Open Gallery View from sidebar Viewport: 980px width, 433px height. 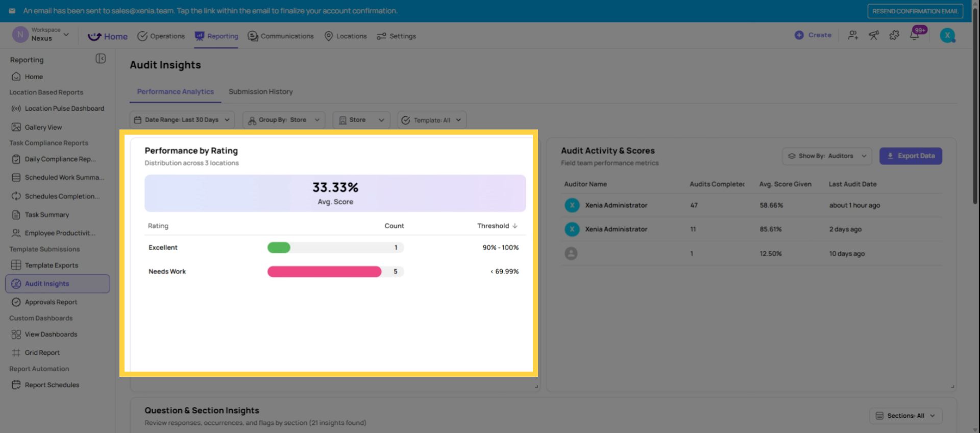[43, 127]
